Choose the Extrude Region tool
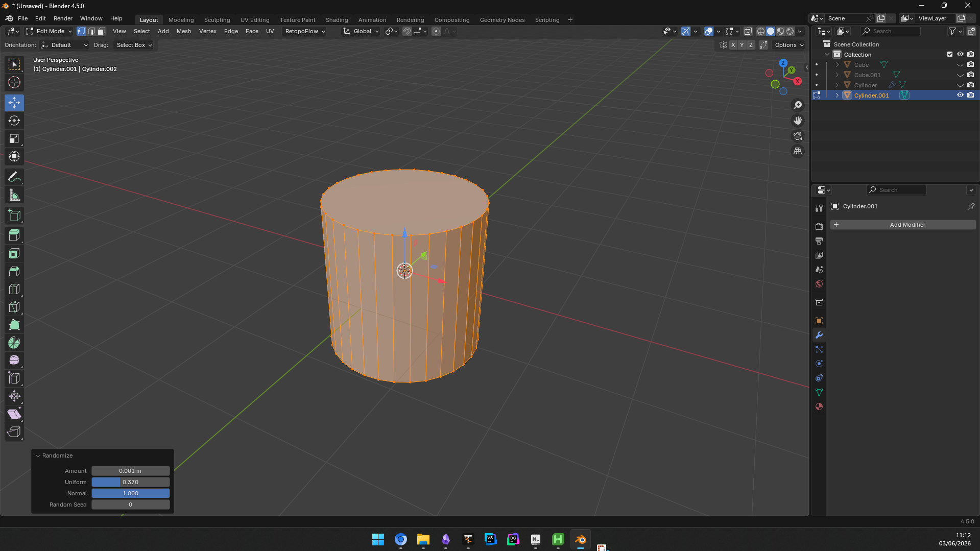This screenshot has height=551, width=980. click(14, 235)
